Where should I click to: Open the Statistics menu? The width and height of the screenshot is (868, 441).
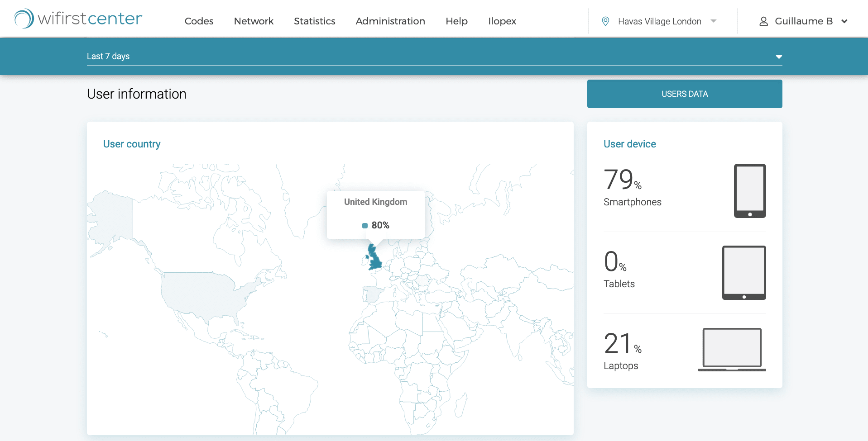[x=315, y=21]
